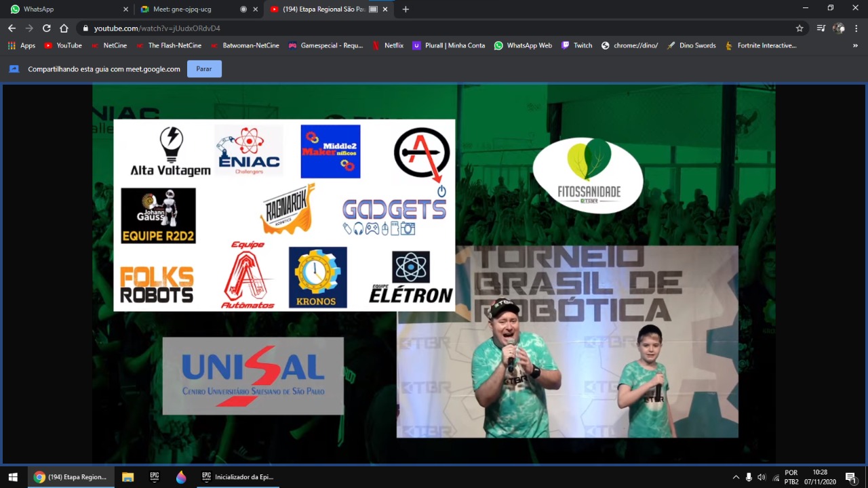Screen dimensions: 868x488
Task: Open the Netflix bookmark
Action: tap(387, 45)
